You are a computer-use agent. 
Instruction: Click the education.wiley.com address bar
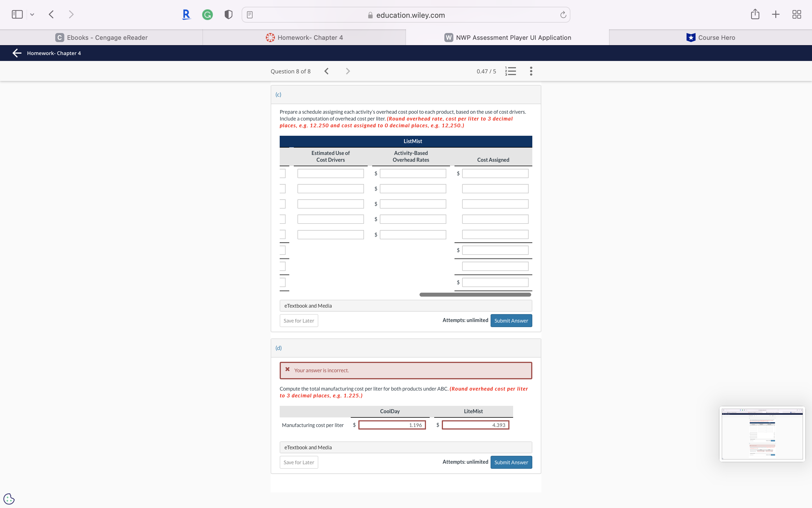point(406,15)
